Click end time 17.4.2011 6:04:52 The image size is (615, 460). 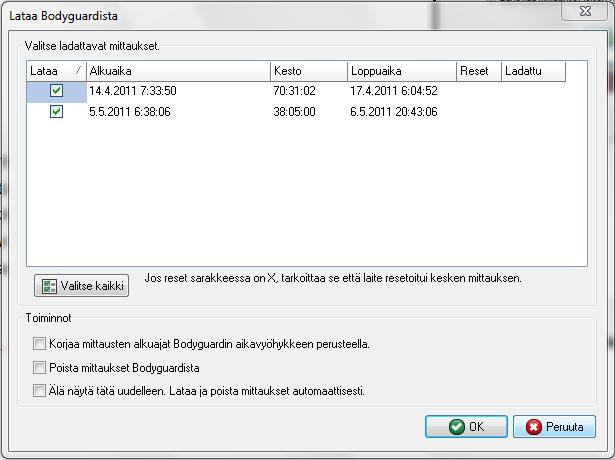(x=394, y=91)
